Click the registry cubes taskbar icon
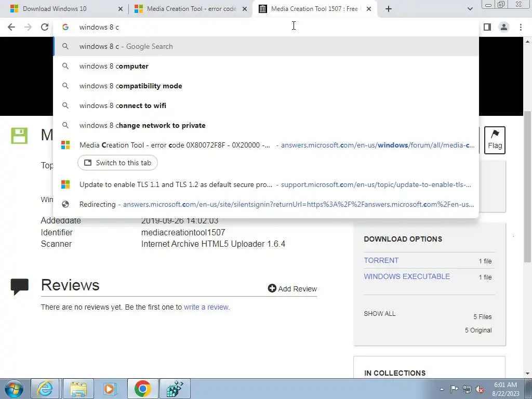This screenshot has height=399, width=532. point(175,389)
